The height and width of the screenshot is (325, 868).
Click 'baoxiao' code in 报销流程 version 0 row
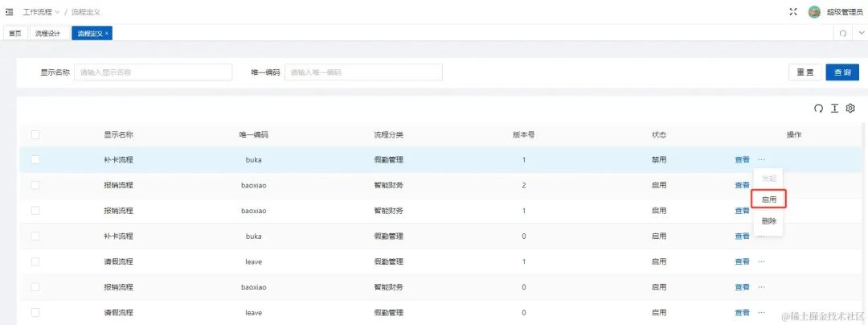pyautogui.click(x=253, y=287)
